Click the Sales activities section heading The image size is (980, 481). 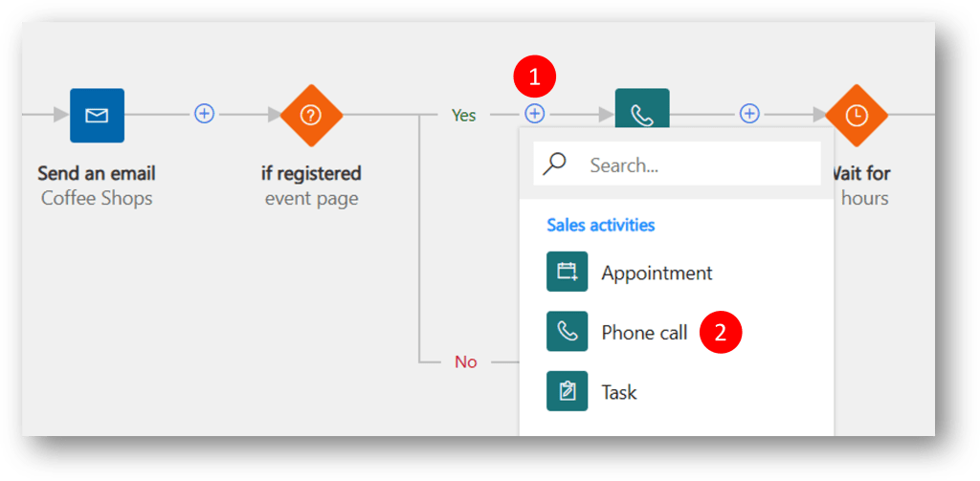coord(600,226)
